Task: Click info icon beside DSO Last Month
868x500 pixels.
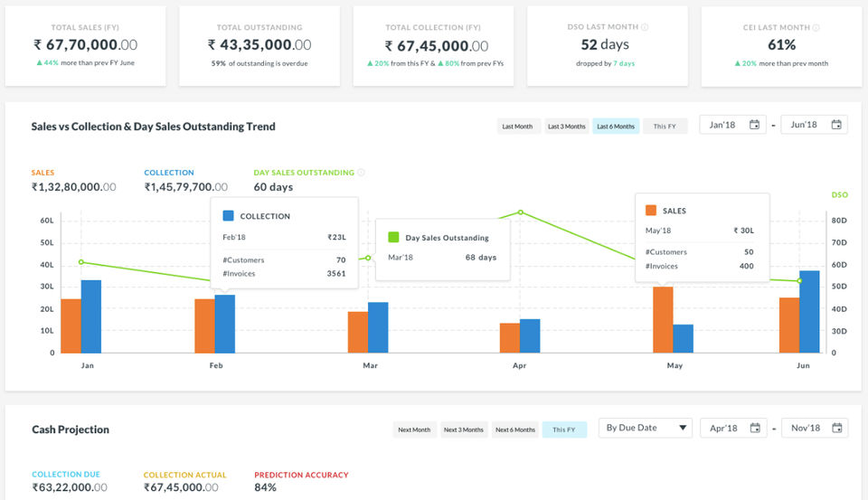Action: (x=645, y=26)
